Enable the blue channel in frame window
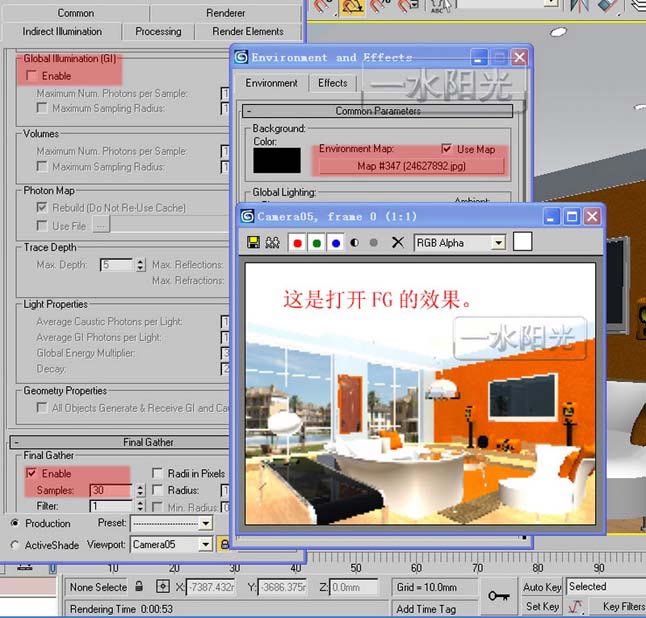Viewport: 646px width, 618px height. [336, 243]
